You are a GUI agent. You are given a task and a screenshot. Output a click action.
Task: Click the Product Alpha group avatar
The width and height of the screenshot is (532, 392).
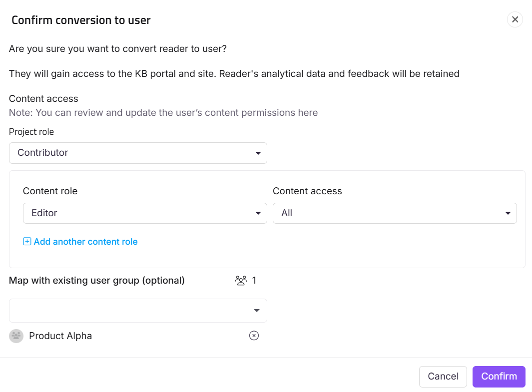pos(16,336)
